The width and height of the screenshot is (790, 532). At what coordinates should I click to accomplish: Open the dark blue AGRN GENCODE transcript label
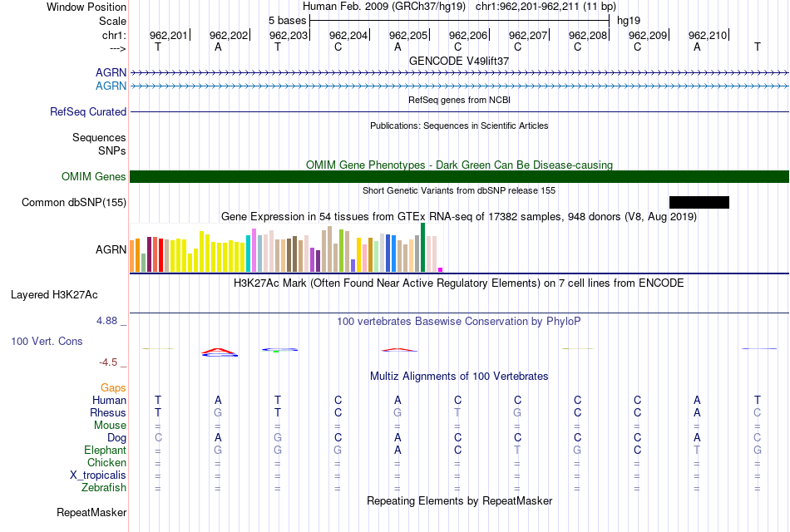click(x=111, y=72)
